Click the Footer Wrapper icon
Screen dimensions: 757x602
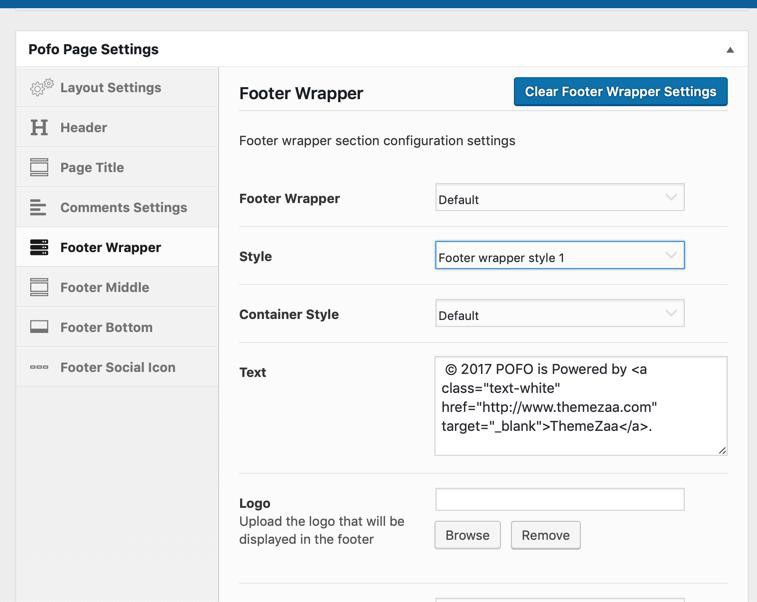pyautogui.click(x=39, y=248)
